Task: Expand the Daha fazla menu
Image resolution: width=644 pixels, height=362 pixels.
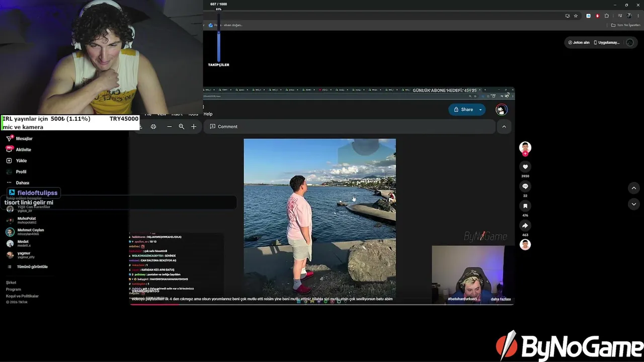Action: pyautogui.click(x=18, y=183)
